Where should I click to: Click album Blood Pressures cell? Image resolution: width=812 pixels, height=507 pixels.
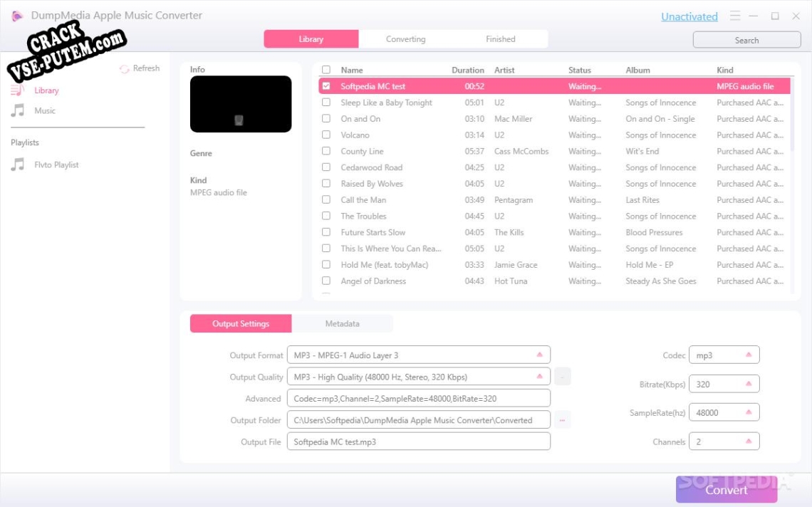tap(654, 232)
